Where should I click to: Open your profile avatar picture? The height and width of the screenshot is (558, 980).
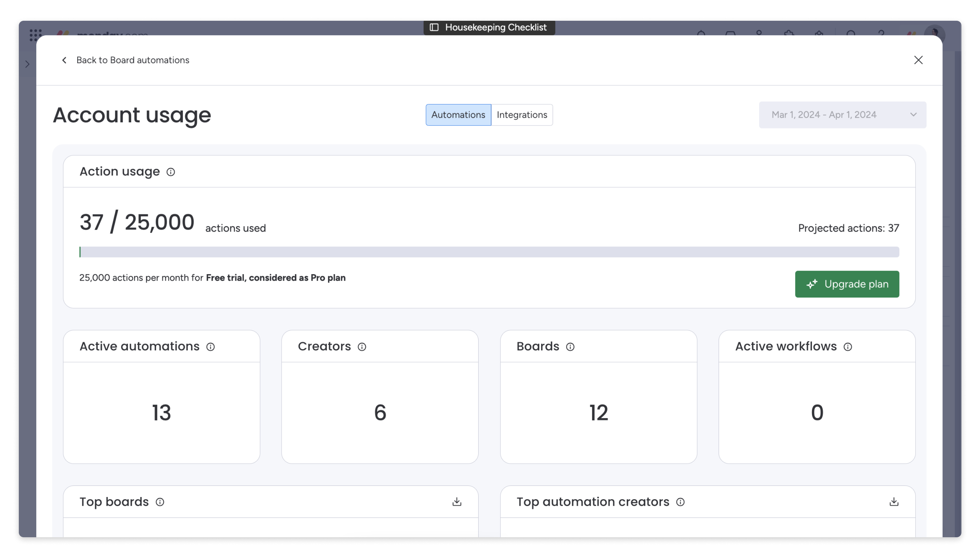935,34
